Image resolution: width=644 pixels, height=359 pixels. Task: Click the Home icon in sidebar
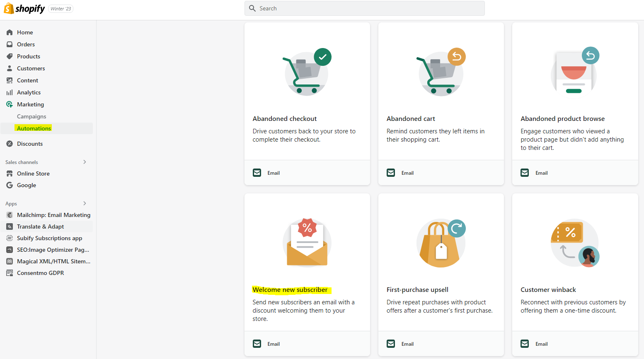click(10, 32)
